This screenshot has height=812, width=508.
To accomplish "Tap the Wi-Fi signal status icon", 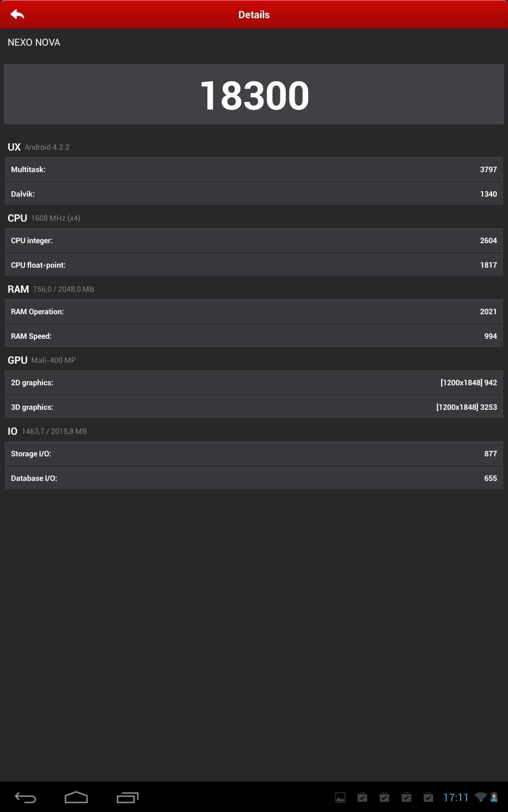I will (480, 797).
